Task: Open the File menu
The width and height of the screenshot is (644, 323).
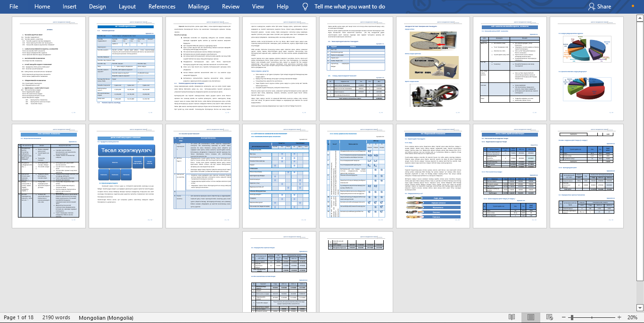Action: tap(14, 7)
